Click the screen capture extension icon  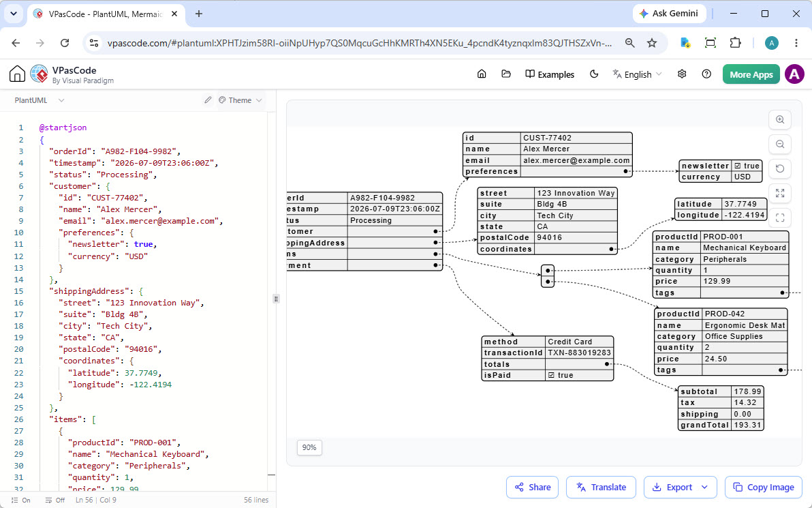pos(710,43)
